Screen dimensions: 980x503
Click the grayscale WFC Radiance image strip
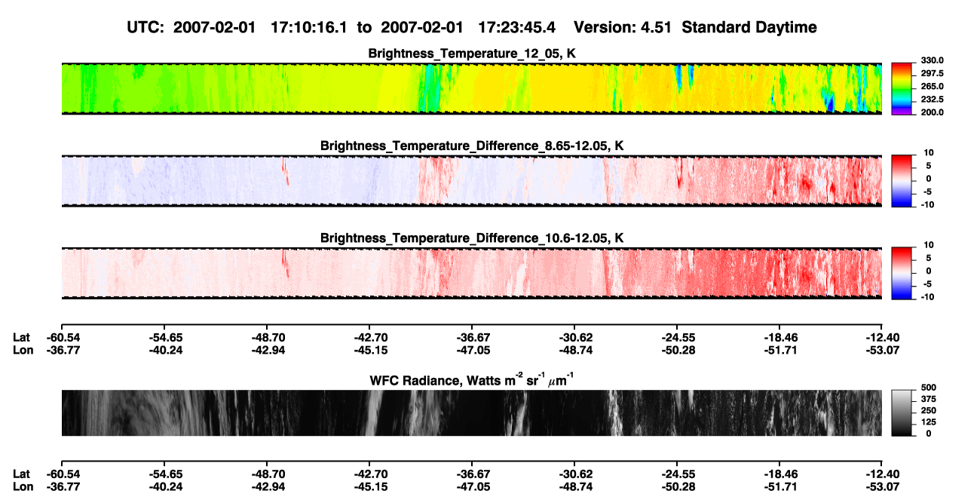tap(472, 413)
